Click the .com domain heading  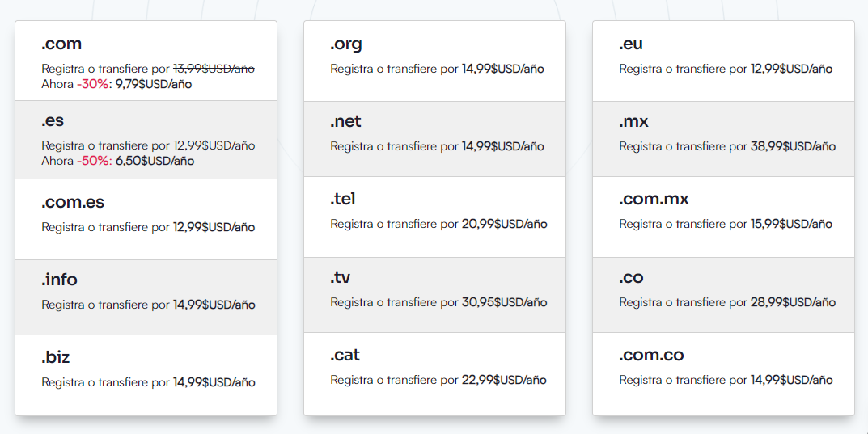(x=61, y=44)
